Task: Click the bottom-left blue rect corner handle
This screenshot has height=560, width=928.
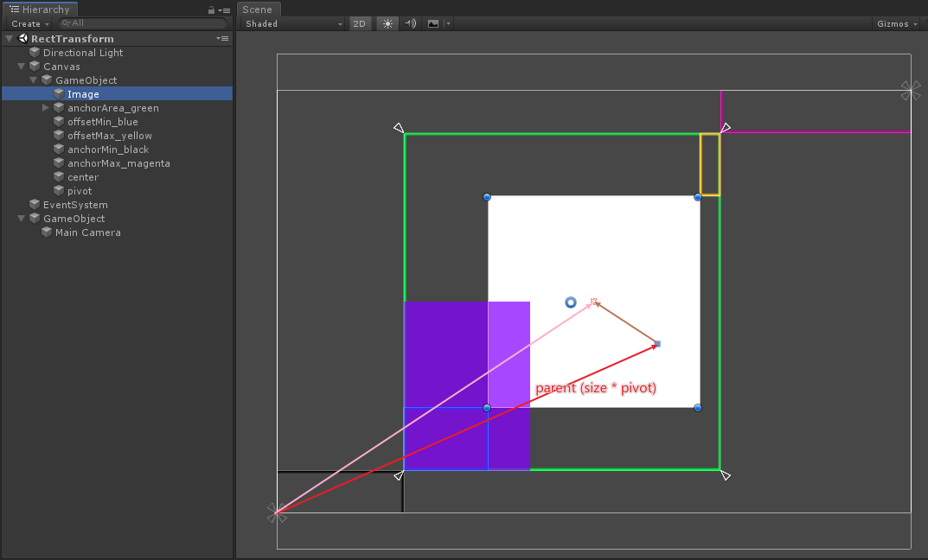Action: point(487,408)
